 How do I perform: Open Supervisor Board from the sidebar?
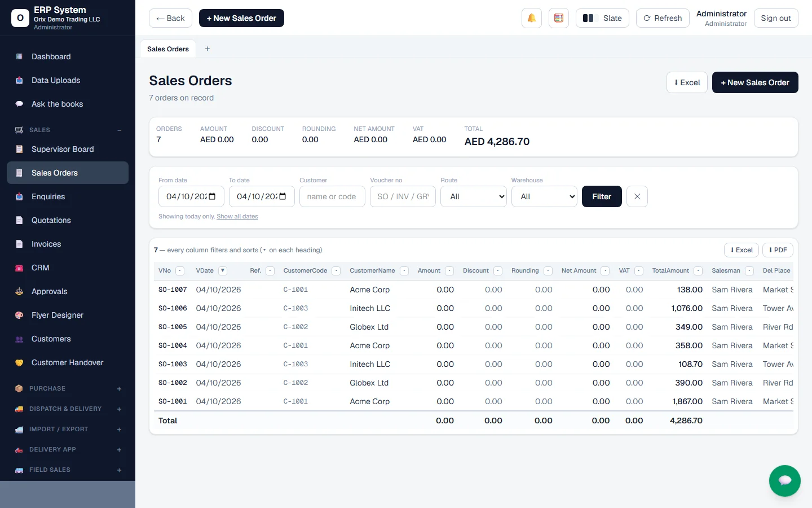click(68, 149)
